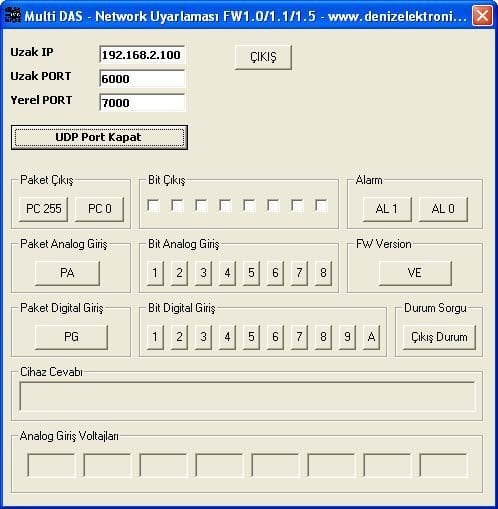This screenshot has width=498, height=509.
Task: Click the Multi DAS title bar app icon
Action: pos(13,15)
